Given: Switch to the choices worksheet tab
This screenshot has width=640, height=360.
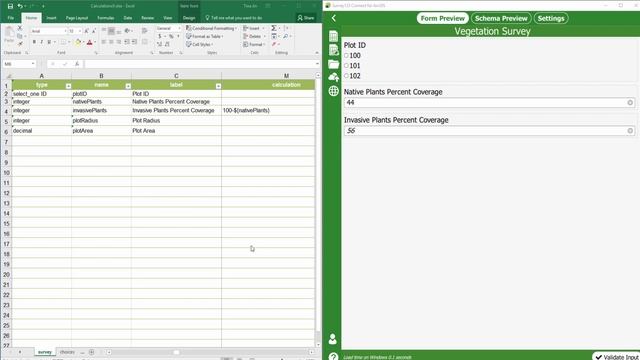Looking at the screenshot, I should (x=67, y=352).
